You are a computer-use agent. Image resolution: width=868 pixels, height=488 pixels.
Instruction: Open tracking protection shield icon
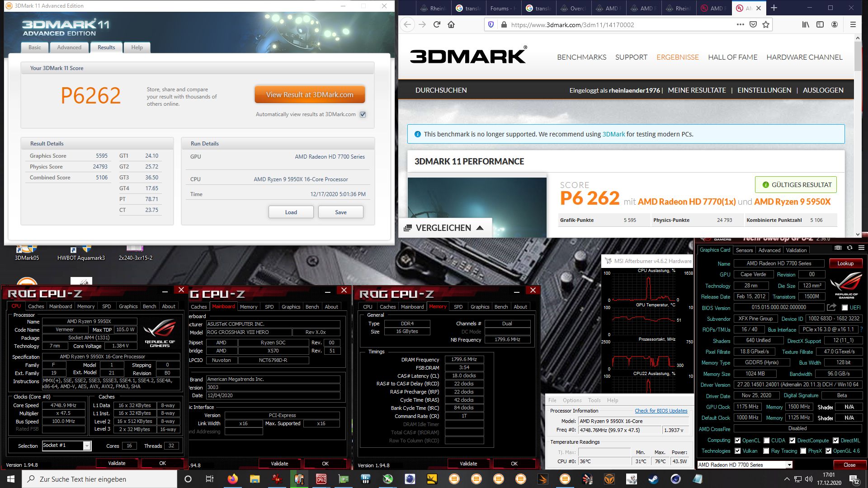(491, 24)
